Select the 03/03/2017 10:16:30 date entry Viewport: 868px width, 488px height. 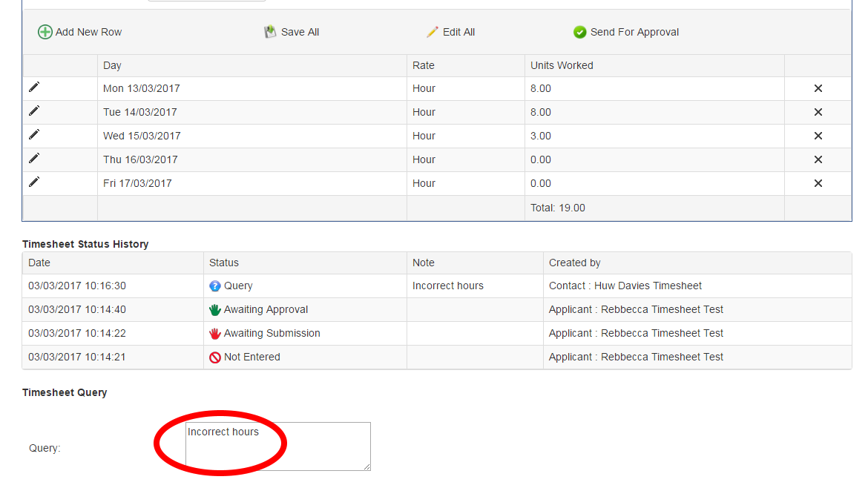77,286
